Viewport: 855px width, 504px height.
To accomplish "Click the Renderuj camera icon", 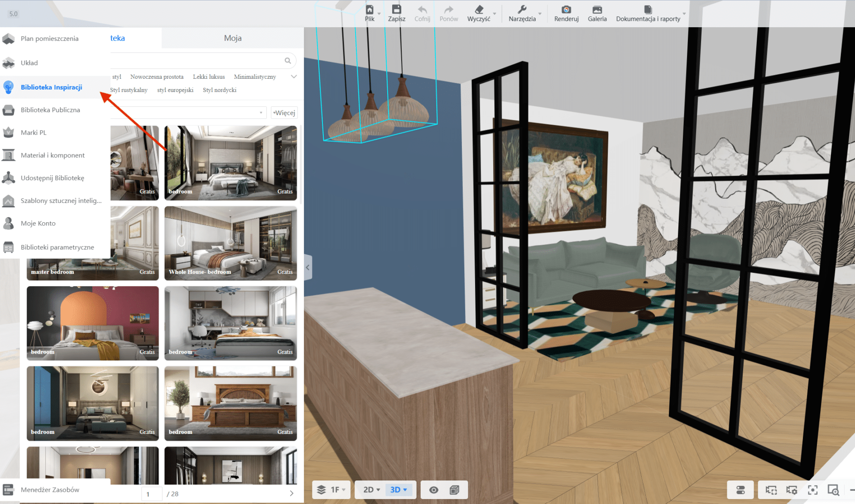I will pos(566,10).
